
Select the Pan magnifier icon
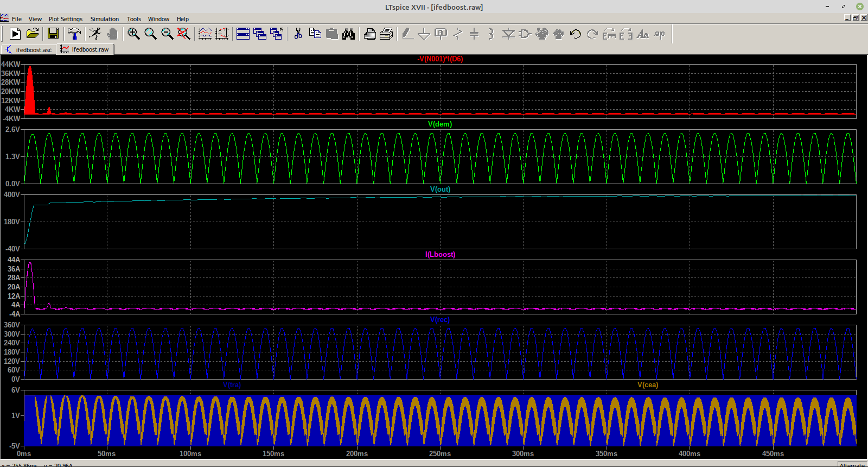point(150,34)
